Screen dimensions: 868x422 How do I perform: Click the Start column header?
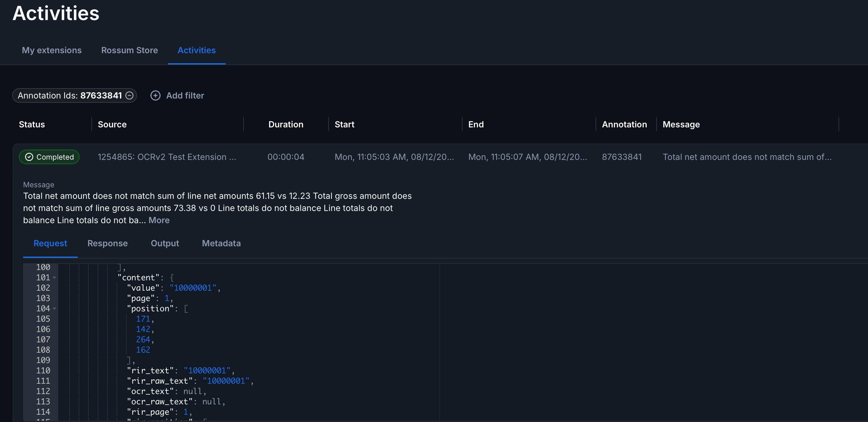click(x=344, y=124)
